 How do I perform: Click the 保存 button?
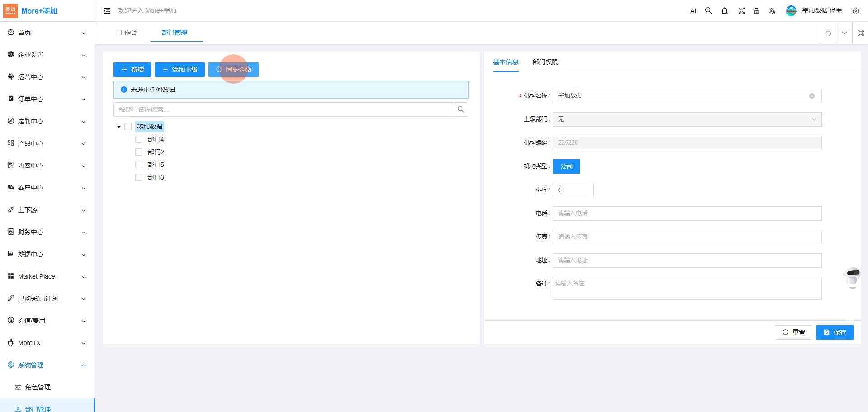[834, 332]
